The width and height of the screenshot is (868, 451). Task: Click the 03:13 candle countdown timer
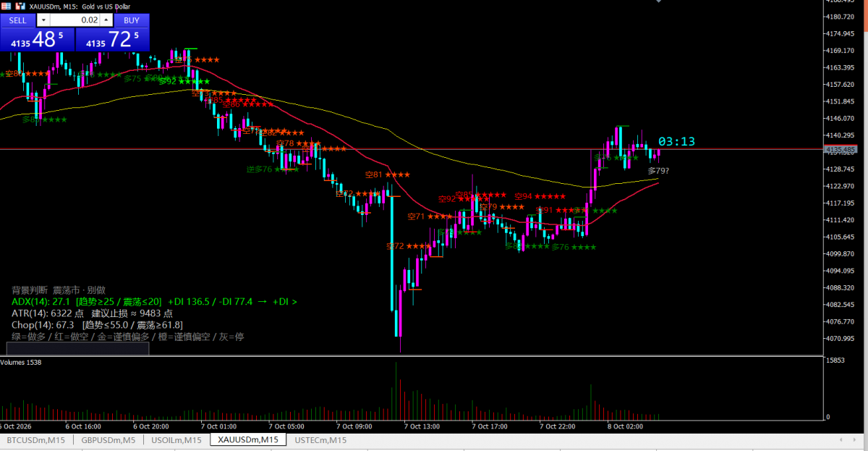point(676,141)
